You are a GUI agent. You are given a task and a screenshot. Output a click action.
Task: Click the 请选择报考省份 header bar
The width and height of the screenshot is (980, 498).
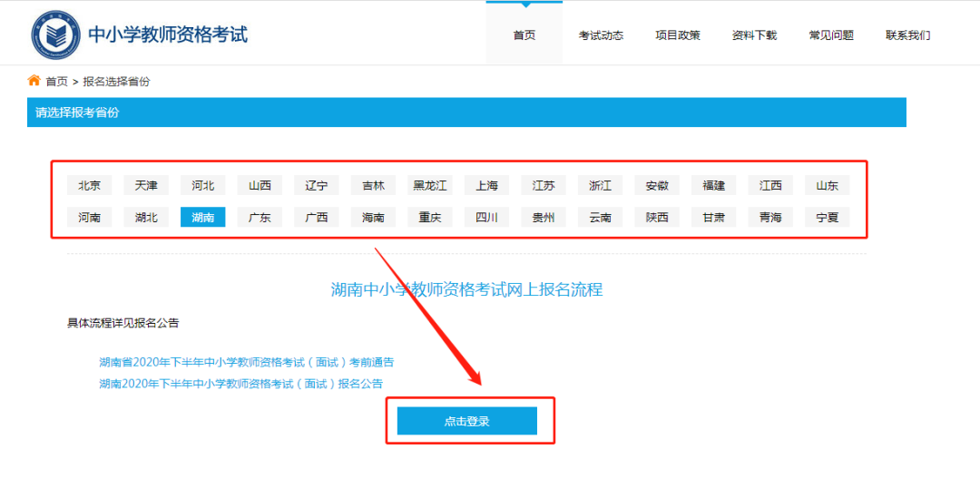[467, 112]
